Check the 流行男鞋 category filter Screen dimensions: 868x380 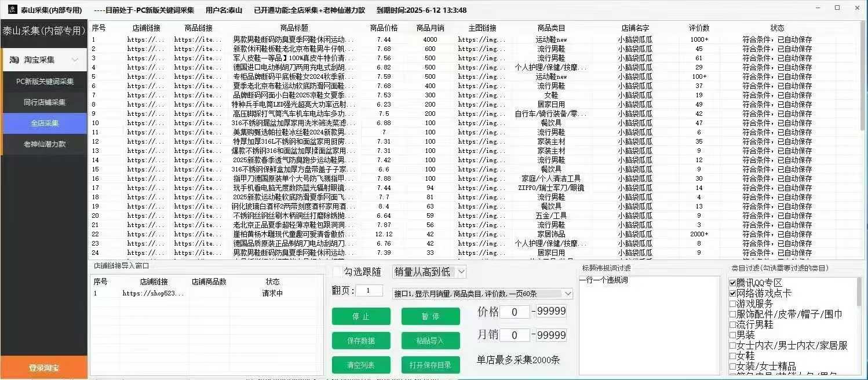(733, 325)
